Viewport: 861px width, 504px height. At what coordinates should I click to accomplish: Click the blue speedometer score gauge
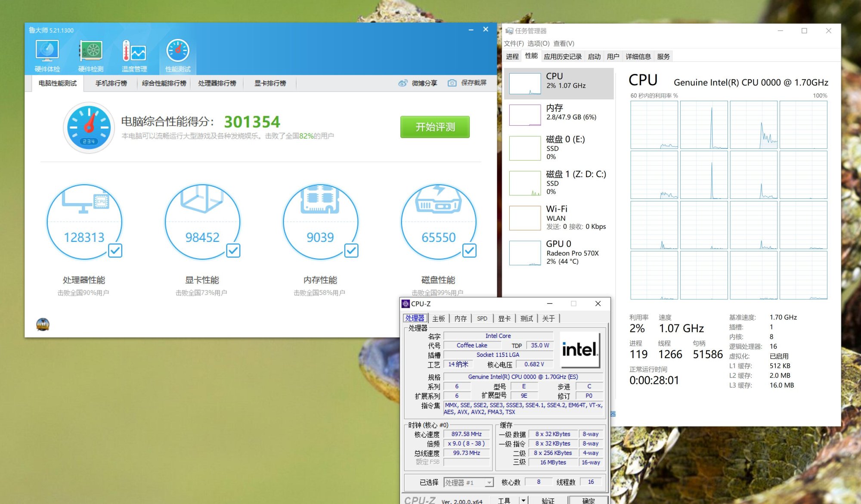pyautogui.click(x=89, y=128)
